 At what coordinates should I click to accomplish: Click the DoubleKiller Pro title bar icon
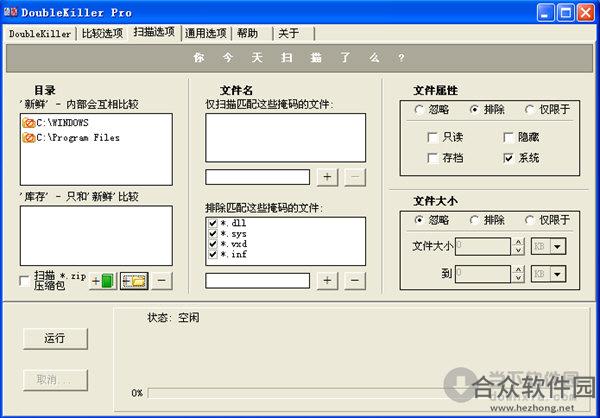pos(10,12)
